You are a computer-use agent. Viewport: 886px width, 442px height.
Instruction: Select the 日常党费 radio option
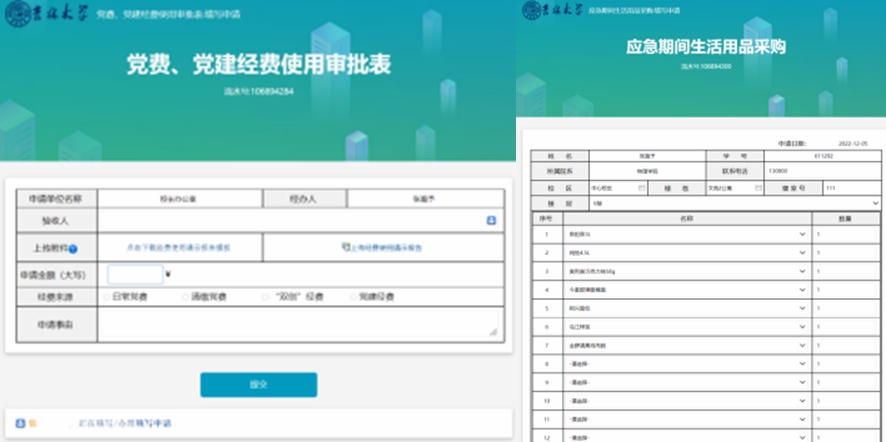pyautogui.click(x=105, y=297)
